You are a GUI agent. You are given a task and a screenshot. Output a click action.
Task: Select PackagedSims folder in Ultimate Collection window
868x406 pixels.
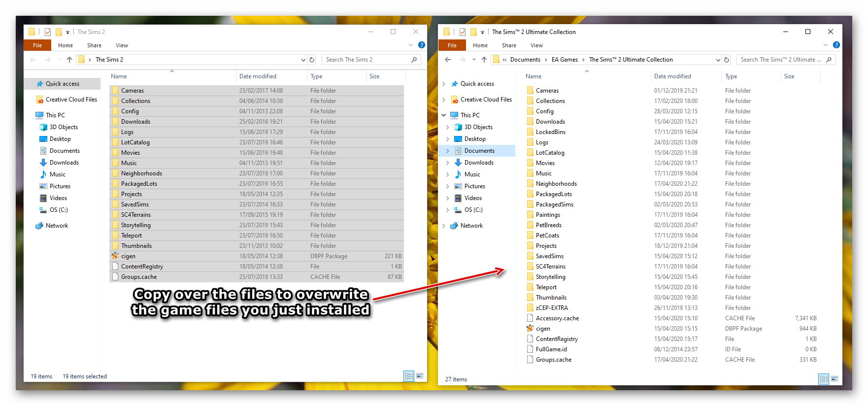pos(672,204)
